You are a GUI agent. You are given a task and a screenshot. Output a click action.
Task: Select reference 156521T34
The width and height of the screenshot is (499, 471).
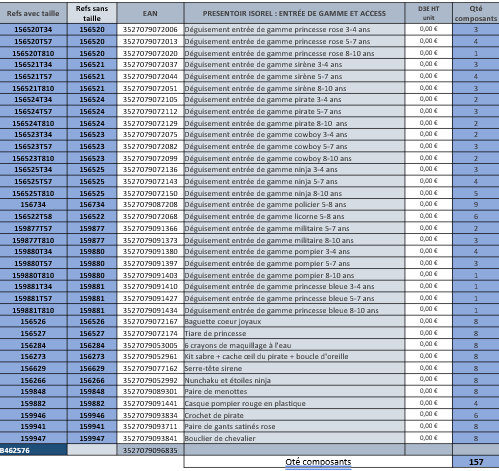33,64
